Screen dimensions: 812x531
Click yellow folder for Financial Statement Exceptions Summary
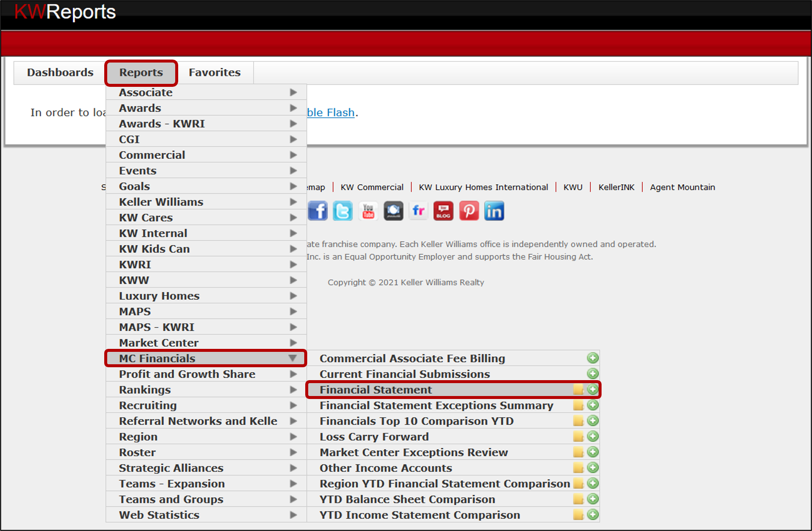[x=578, y=405]
